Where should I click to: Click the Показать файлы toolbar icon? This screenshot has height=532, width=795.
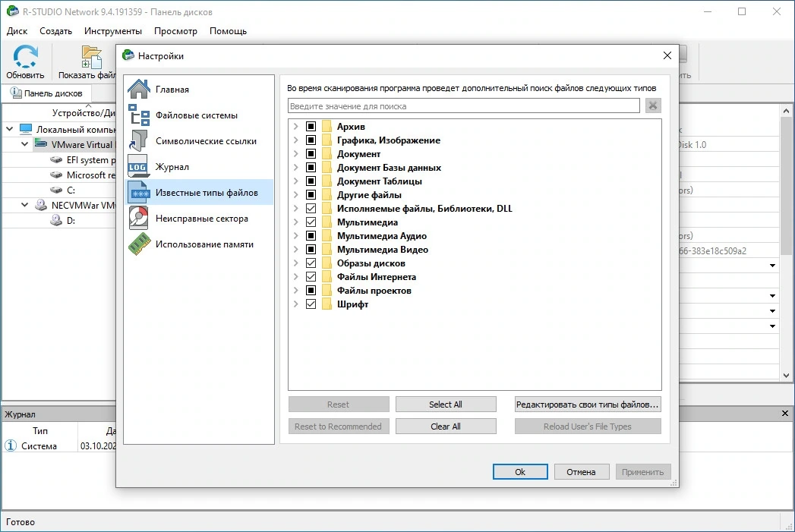click(x=92, y=56)
